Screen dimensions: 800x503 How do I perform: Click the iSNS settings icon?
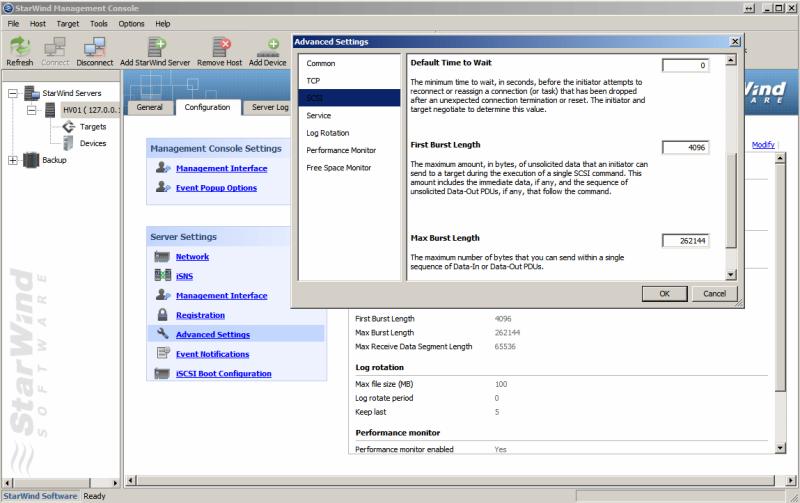pos(163,275)
